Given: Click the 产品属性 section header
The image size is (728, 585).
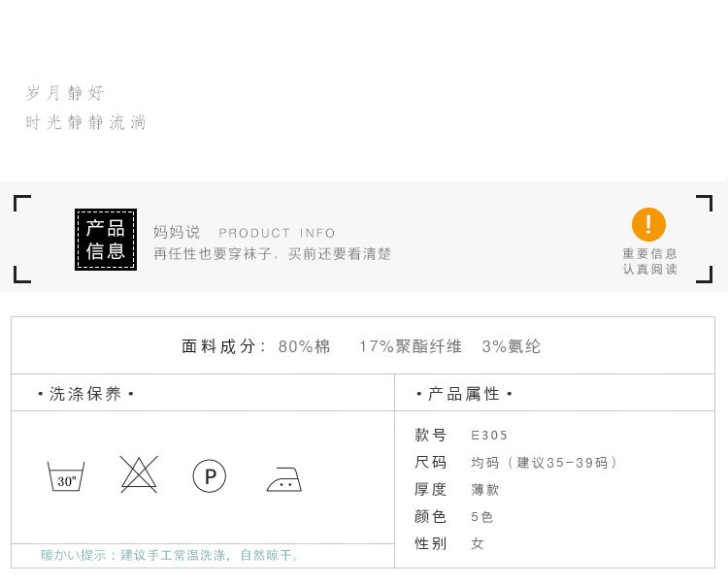Looking at the screenshot, I should [x=464, y=394].
